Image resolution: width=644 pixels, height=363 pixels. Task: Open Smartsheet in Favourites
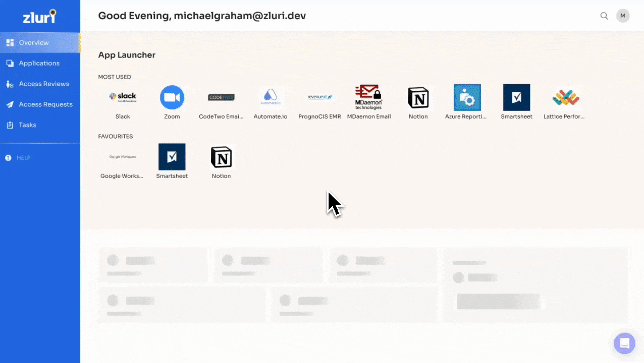(172, 157)
